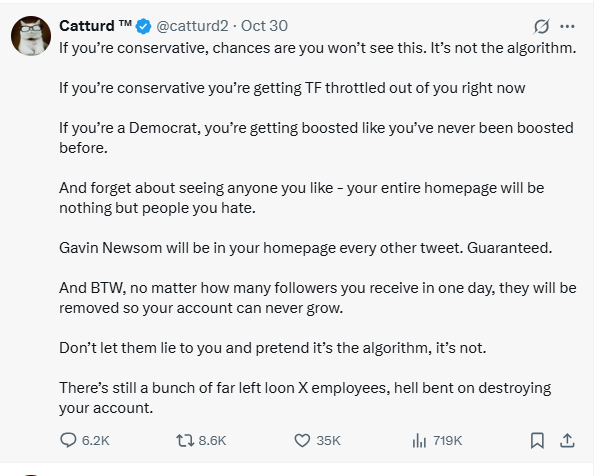Open Catturd's profile picture
603x476 pixels.
31,39
